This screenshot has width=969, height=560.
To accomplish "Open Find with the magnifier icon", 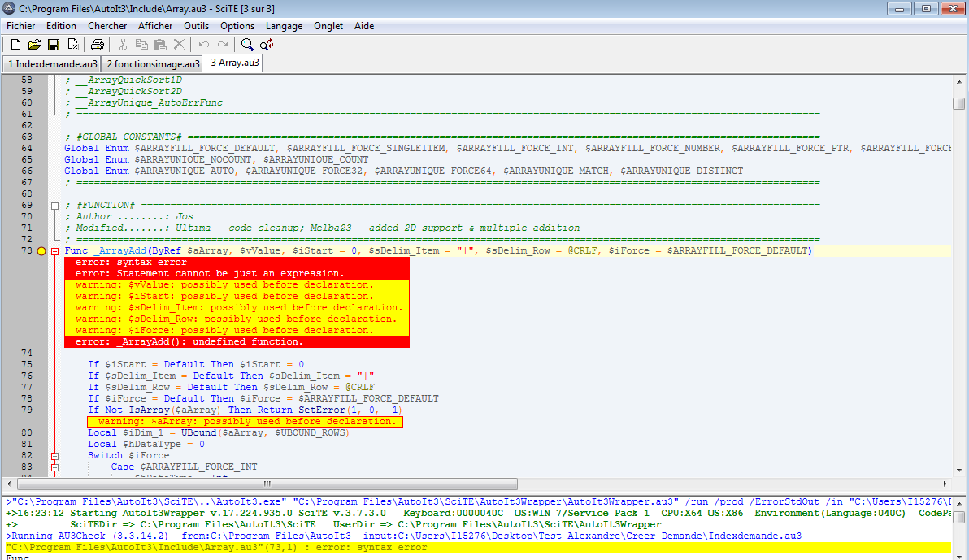I will tap(247, 44).
